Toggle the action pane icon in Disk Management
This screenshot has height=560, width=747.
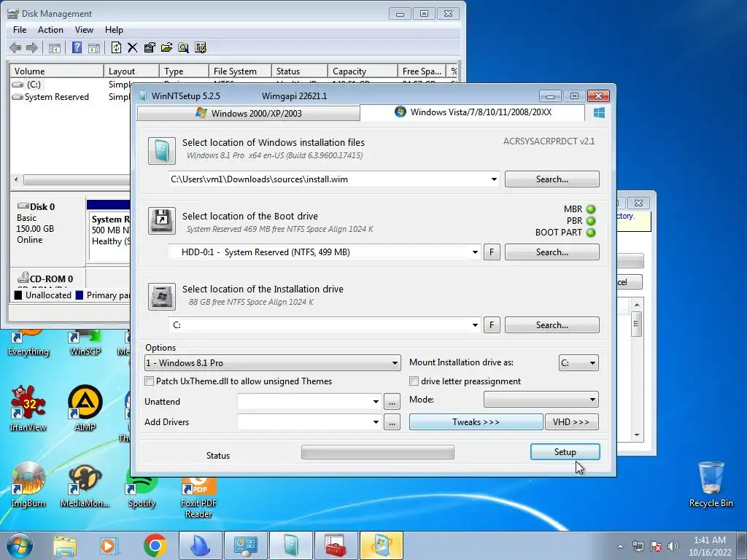tap(94, 47)
